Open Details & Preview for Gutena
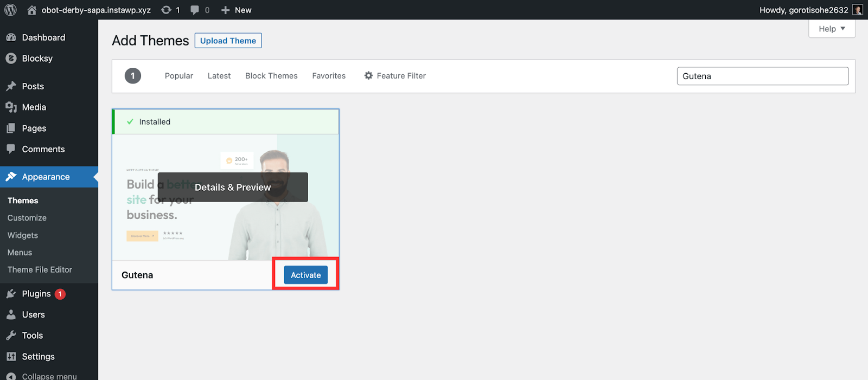868x380 pixels. [x=233, y=187]
